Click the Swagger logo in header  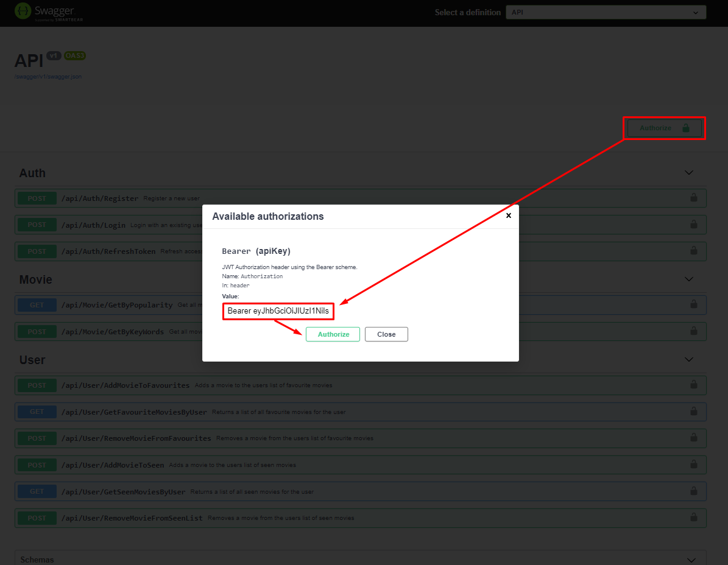tap(49, 12)
